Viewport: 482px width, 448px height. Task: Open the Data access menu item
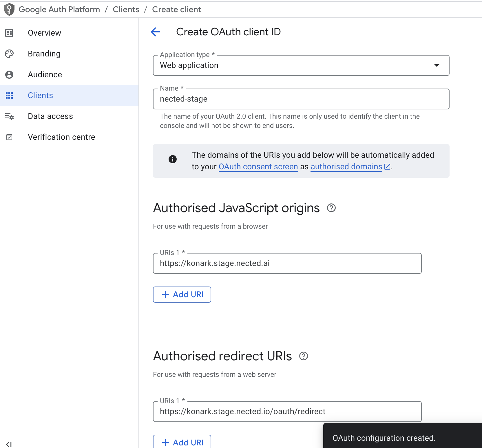50,116
